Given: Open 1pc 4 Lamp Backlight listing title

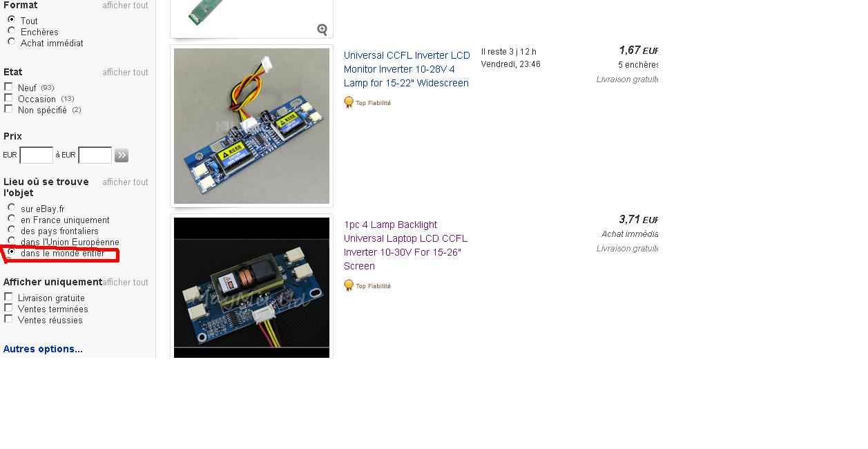Looking at the screenshot, I should tap(405, 245).
